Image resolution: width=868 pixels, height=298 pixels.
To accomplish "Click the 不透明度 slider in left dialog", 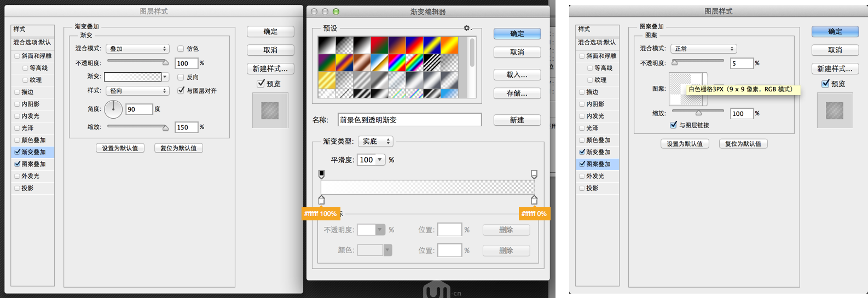I will (x=137, y=62).
